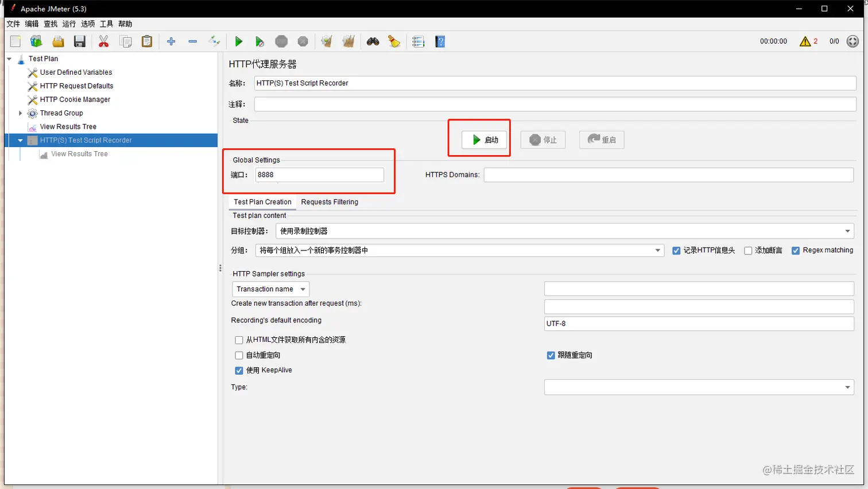Collapse the Test Plan tree node

coord(9,59)
